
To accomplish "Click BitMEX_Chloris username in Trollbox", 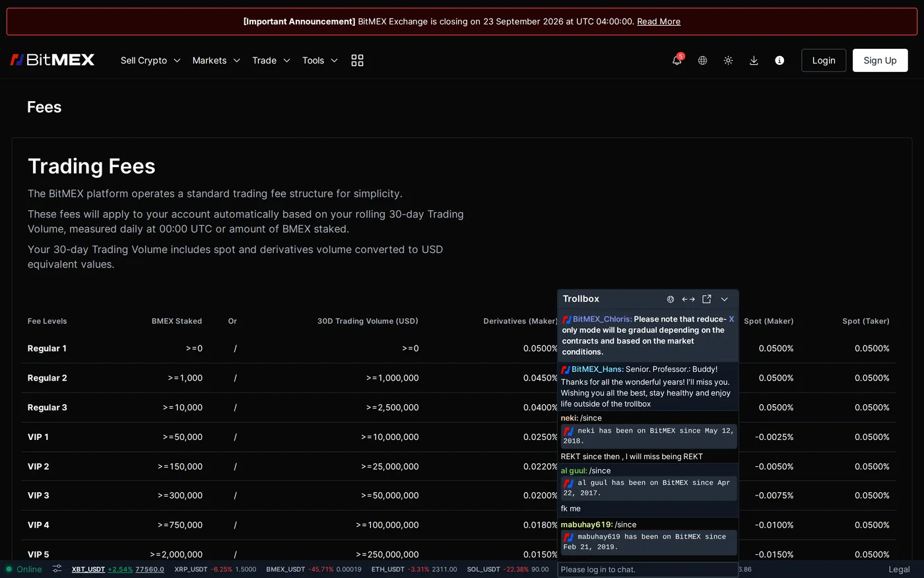I will tap(602, 319).
